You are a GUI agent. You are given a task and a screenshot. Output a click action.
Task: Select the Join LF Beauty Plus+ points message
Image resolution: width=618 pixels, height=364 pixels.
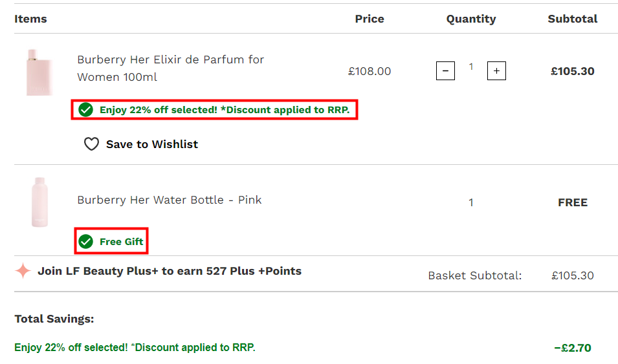(x=170, y=271)
